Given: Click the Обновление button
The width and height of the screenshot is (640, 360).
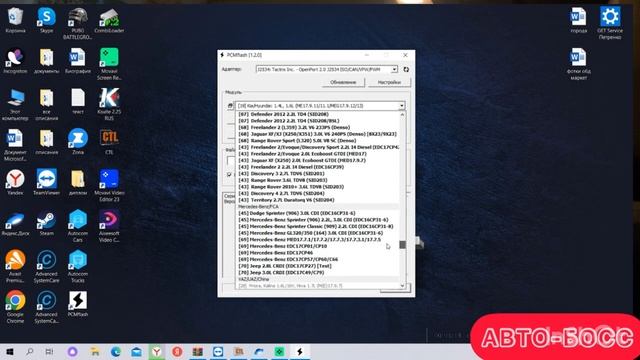Looking at the screenshot, I should point(343,82).
